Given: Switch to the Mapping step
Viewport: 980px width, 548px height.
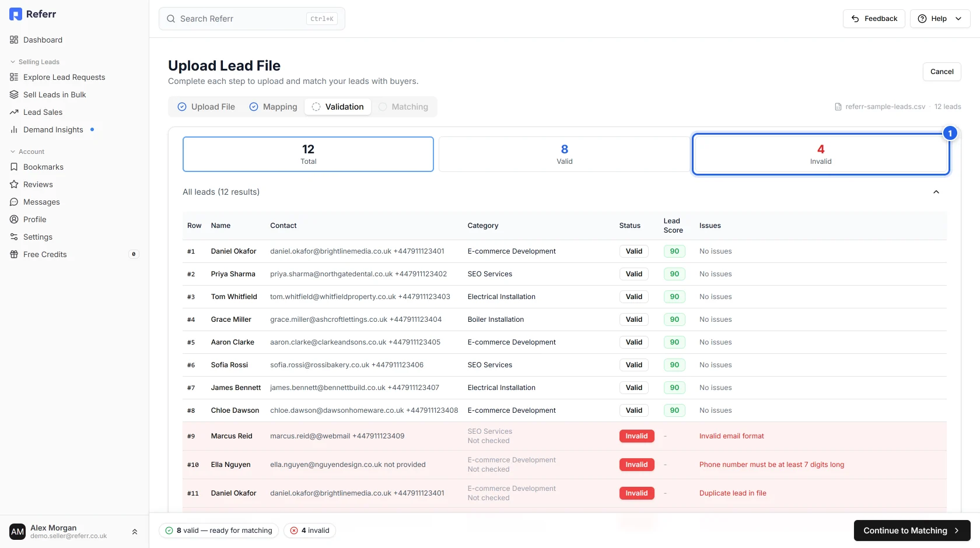Looking at the screenshot, I should pos(273,107).
